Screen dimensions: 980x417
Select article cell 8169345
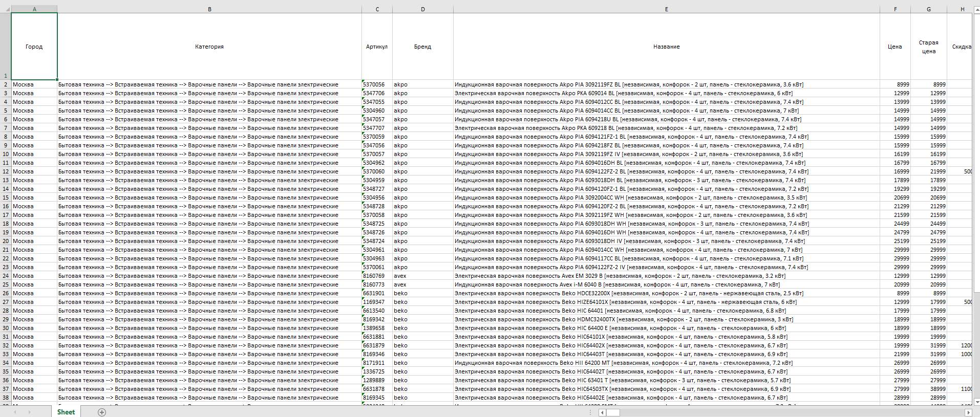pyautogui.click(x=377, y=398)
